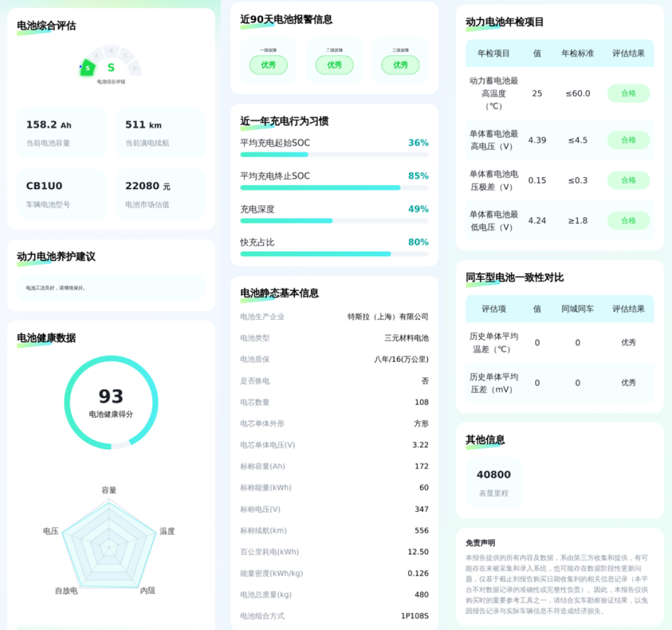Click the 电池工况良好 maintenance advice text
The width and height of the screenshot is (672, 630).
click(56, 288)
